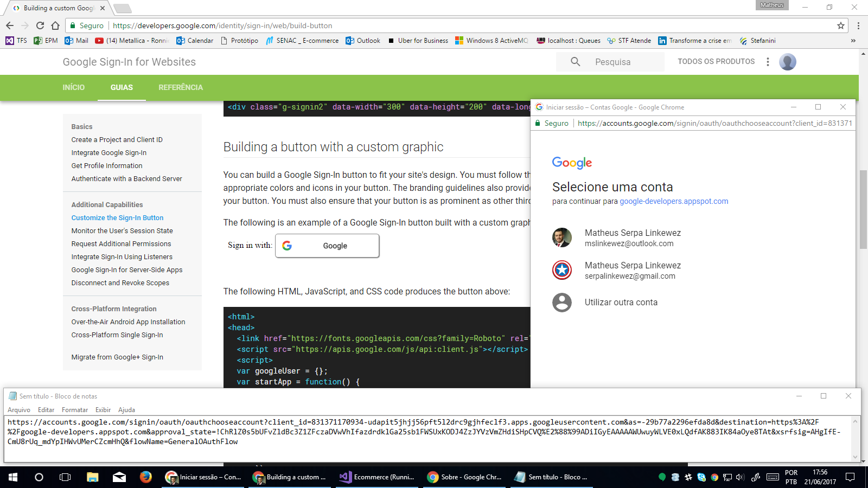Open the Formatar menu in Notepad
The image size is (868, 488).
coord(74,409)
